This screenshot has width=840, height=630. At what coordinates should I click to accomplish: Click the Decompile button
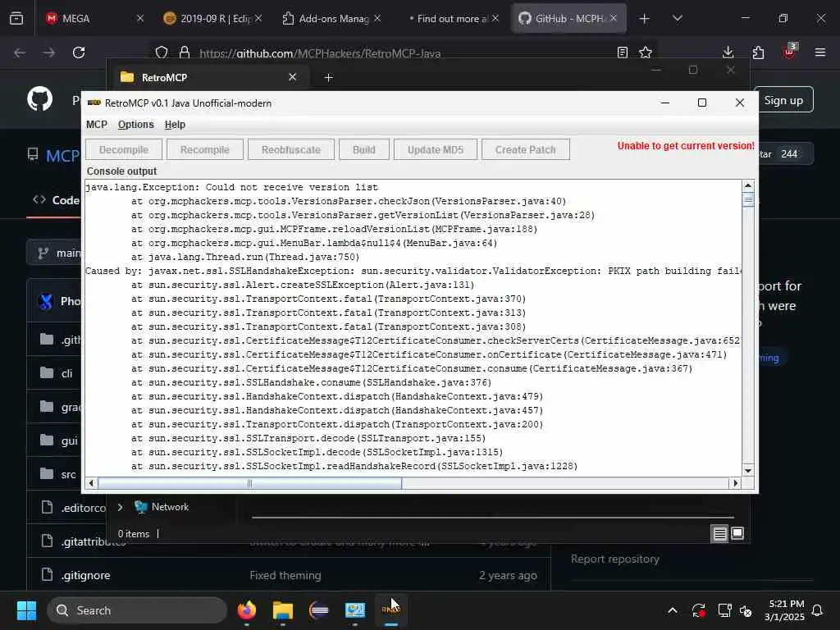[124, 149]
